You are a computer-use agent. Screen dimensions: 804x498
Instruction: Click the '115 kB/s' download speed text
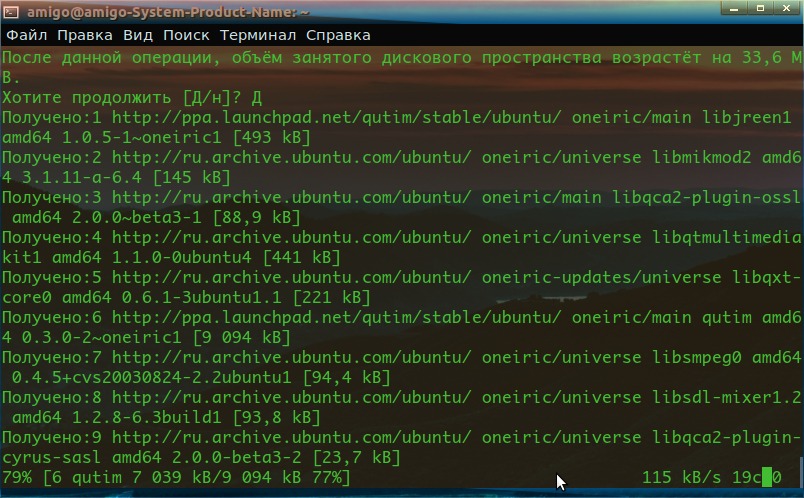(681, 477)
